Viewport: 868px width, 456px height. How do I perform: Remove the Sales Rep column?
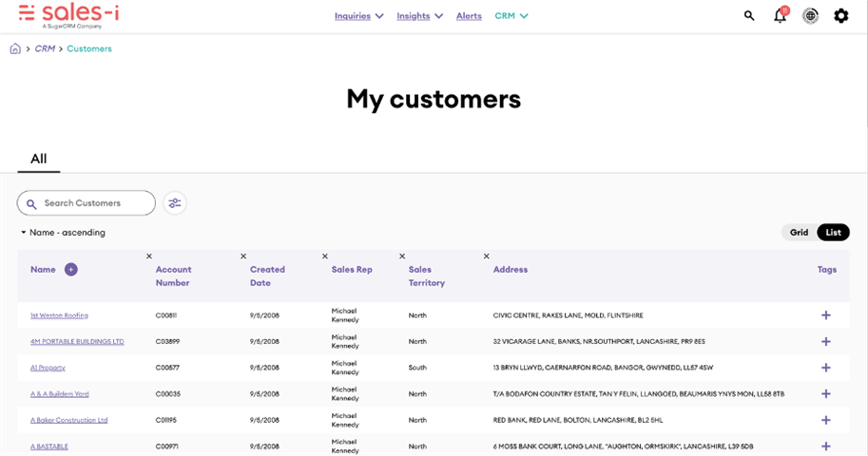[325, 256]
